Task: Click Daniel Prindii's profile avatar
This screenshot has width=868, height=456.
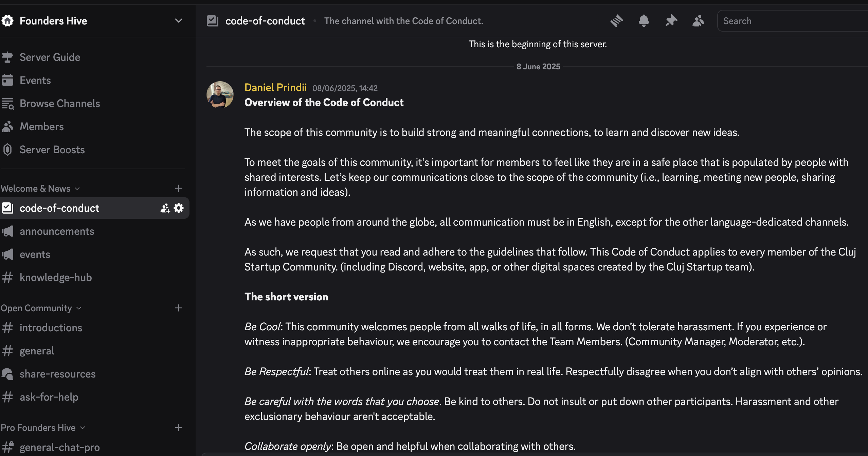Action: click(x=220, y=94)
